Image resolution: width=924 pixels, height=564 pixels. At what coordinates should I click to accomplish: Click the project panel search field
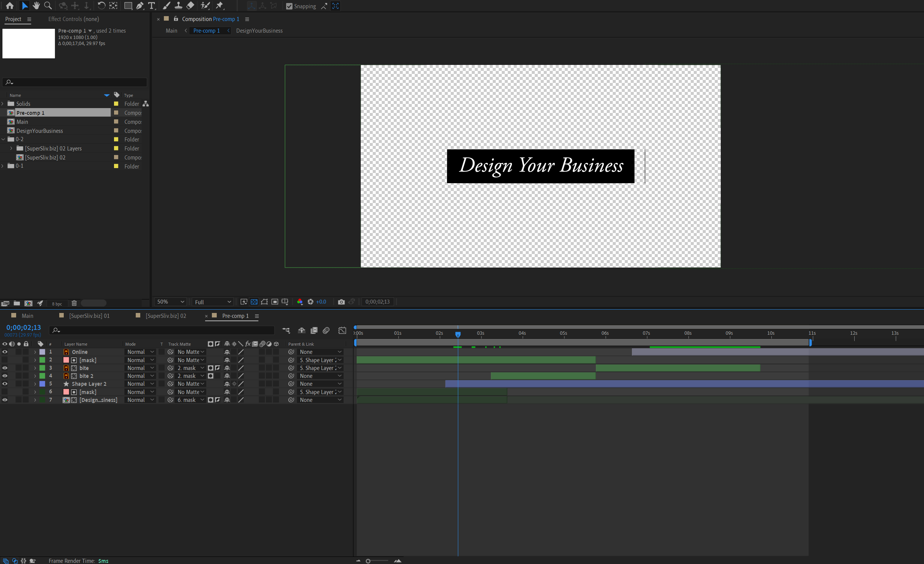75,82
